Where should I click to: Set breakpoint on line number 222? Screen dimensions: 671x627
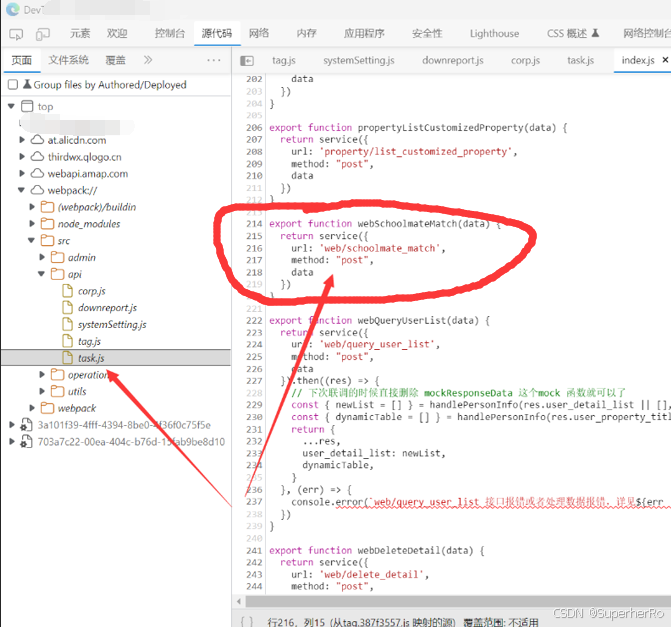click(254, 321)
